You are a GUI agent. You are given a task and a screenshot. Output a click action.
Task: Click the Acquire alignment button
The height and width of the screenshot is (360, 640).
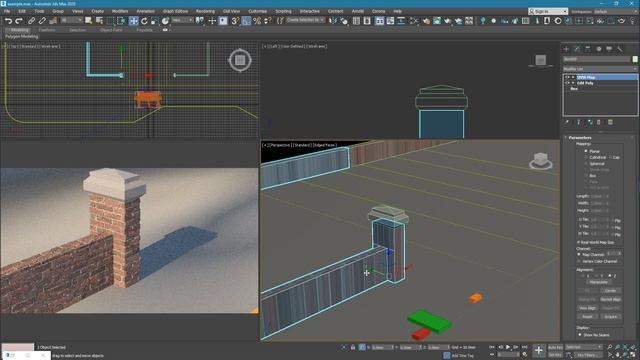click(610, 316)
